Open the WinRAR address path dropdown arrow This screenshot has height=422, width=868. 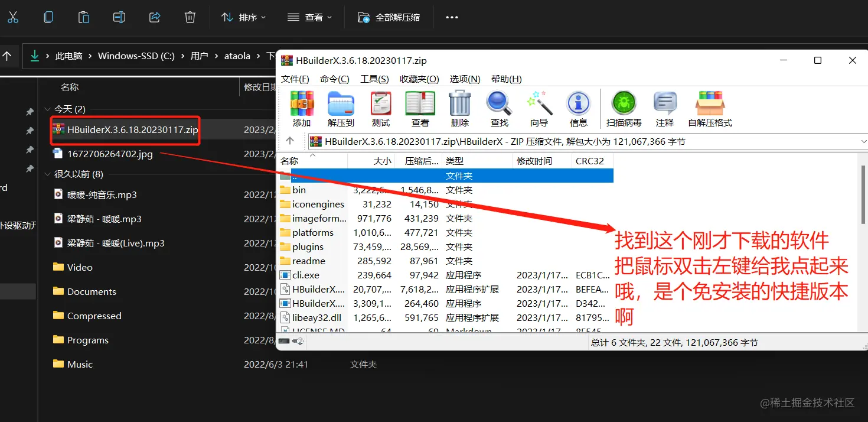click(863, 141)
